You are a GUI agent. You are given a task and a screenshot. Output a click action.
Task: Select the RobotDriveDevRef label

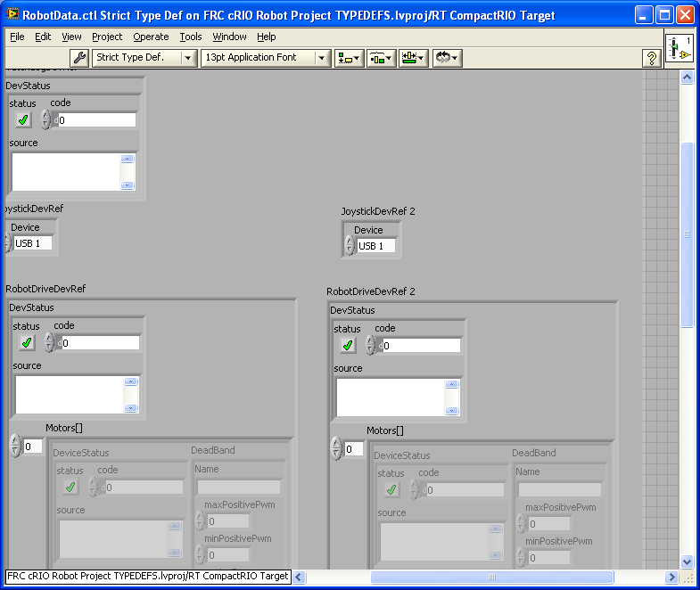point(45,289)
